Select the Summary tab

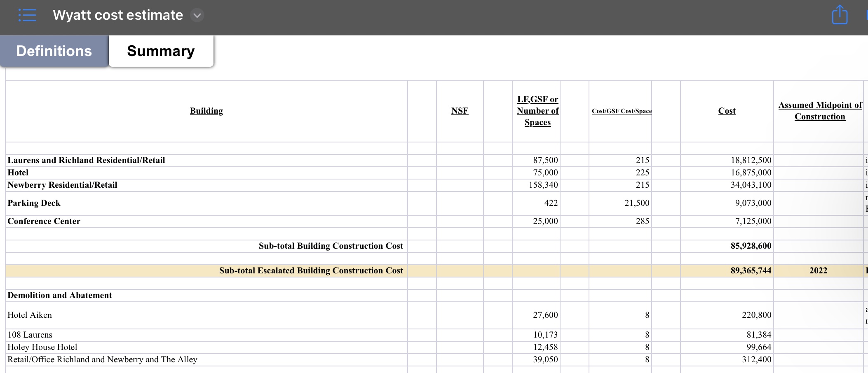(x=161, y=51)
